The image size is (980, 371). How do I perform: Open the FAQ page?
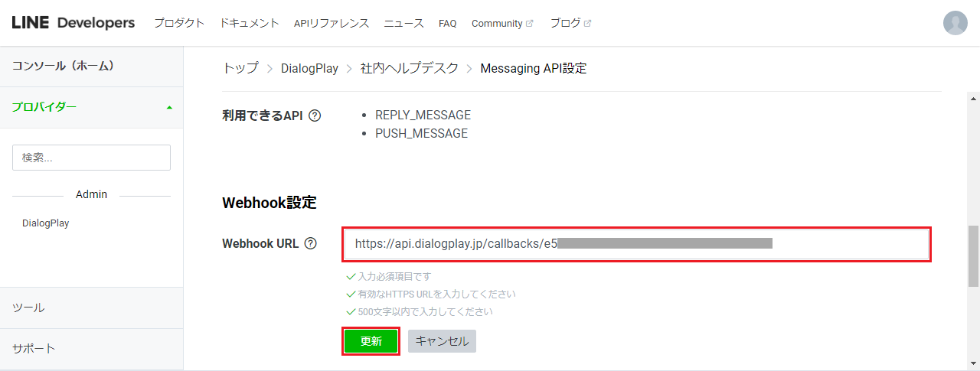[447, 23]
